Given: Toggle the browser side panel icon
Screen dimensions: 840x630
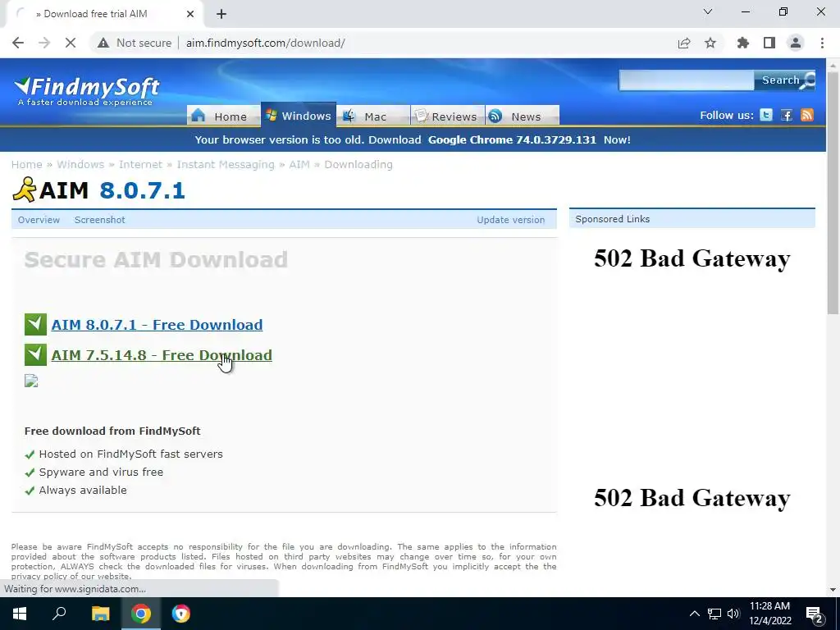Looking at the screenshot, I should tap(769, 43).
